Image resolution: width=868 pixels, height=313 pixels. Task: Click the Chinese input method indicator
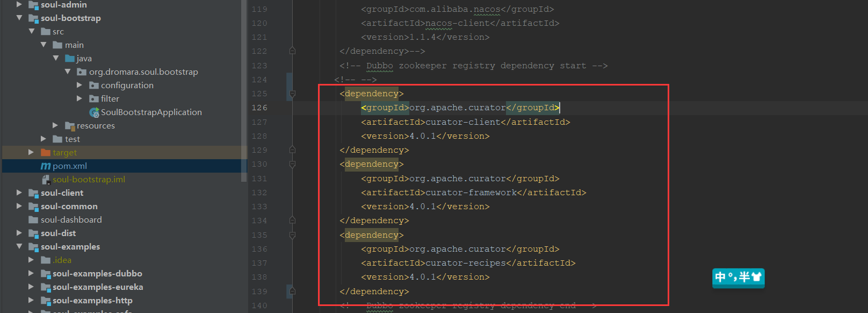point(738,278)
